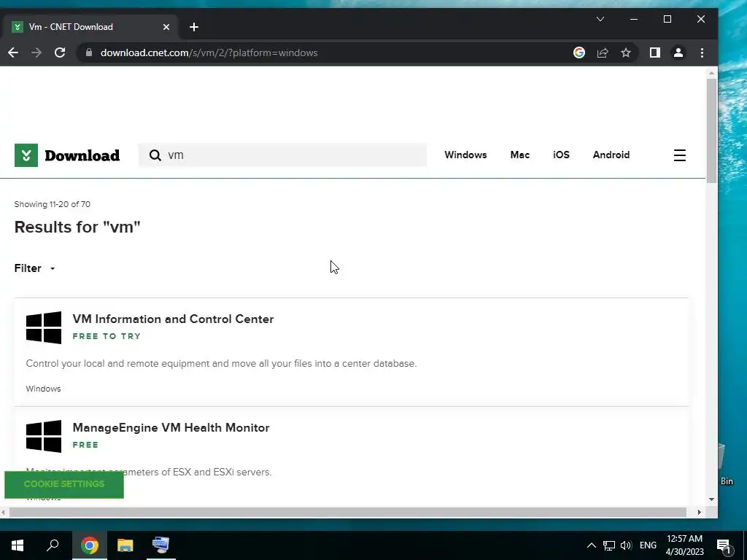The height and width of the screenshot is (560, 747).
Task: Switch input language ENG
Action: pos(648,545)
